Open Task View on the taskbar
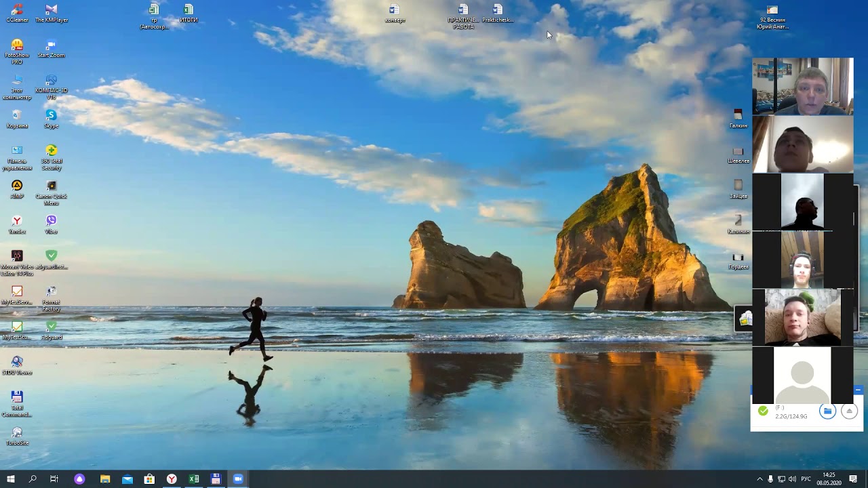The height and width of the screenshot is (488, 868). [x=54, y=479]
